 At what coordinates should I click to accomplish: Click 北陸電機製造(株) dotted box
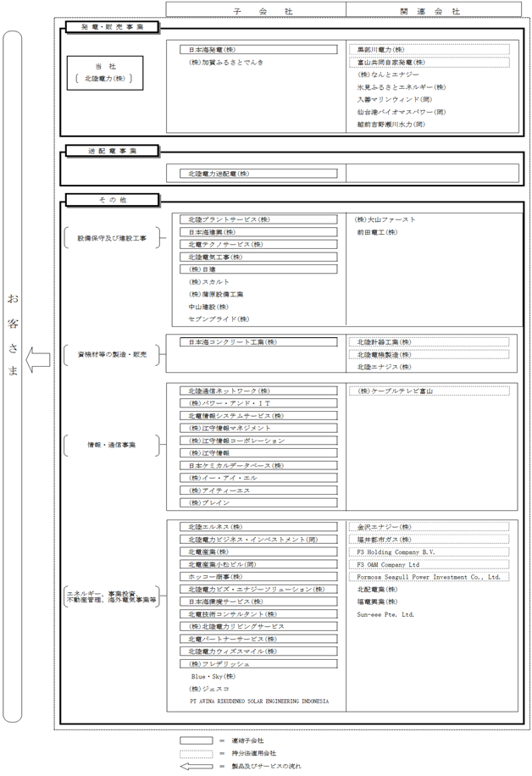pos(429,355)
